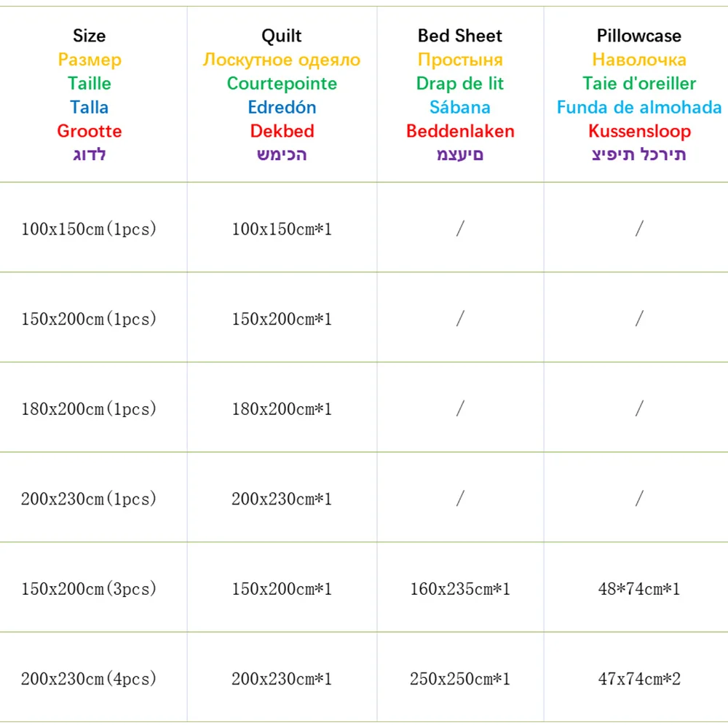Screen dimensions: 728x728
Task: Select the "47x74cm*2" pillowcase cell
Action: (x=638, y=679)
